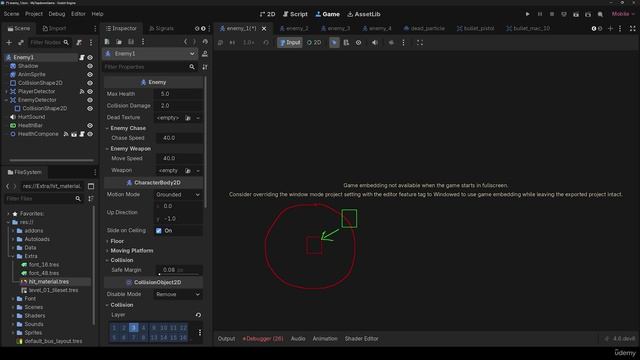Click the FileSystem split mode toggle icon
Screen dimensions: 640x360
[x=91, y=186]
